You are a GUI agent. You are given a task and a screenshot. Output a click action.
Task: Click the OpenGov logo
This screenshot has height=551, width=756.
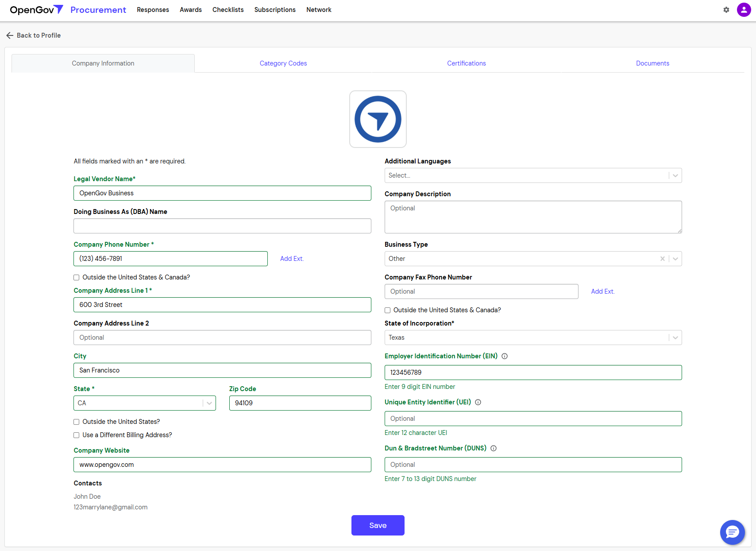pyautogui.click(x=37, y=10)
